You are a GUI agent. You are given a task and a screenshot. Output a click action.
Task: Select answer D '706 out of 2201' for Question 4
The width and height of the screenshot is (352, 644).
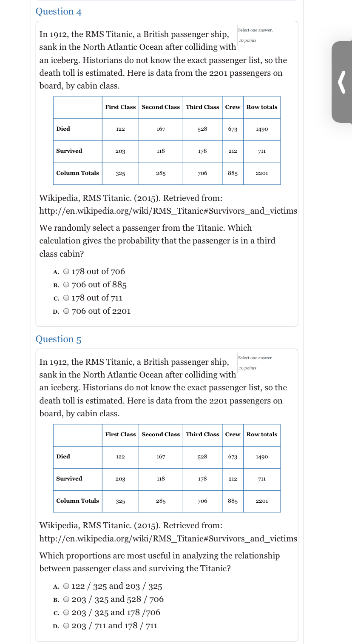click(x=66, y=311)
